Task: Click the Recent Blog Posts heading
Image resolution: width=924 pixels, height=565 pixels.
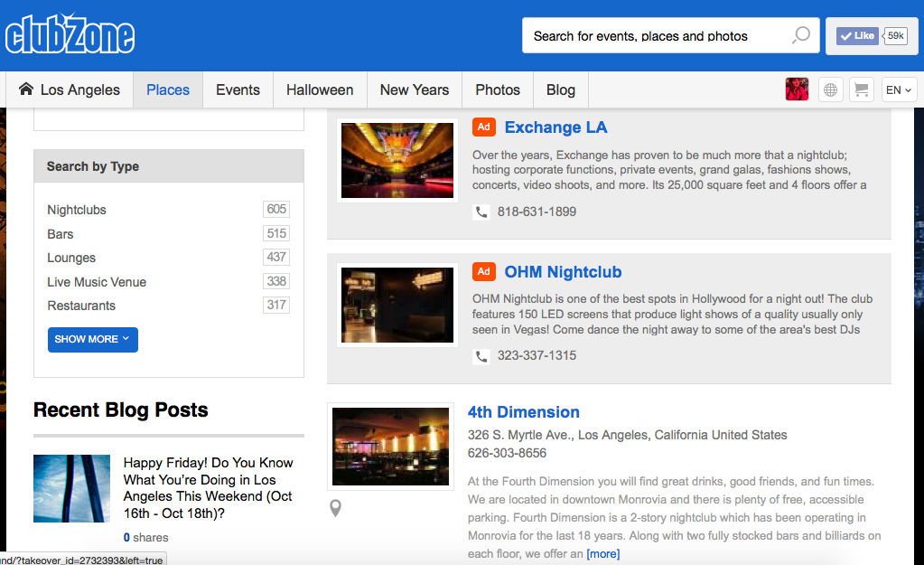Action: pos(121,410)
